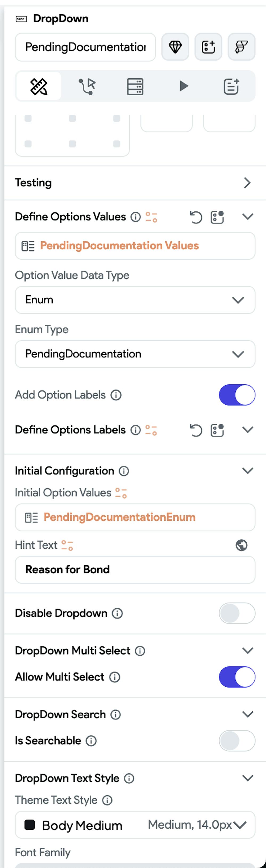The width and height of the screenshot is (266, 868).
Task: Open the Backend Query tab
Action: 135,86
